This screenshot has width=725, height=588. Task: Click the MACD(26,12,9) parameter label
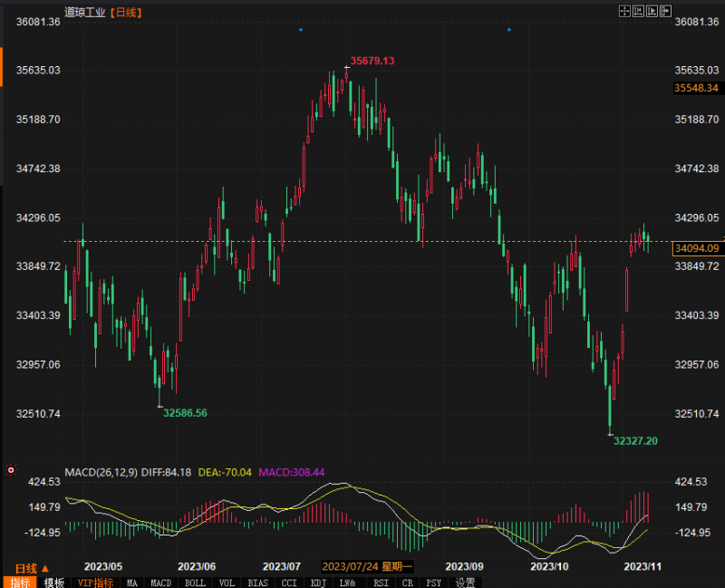click(101, 472)
